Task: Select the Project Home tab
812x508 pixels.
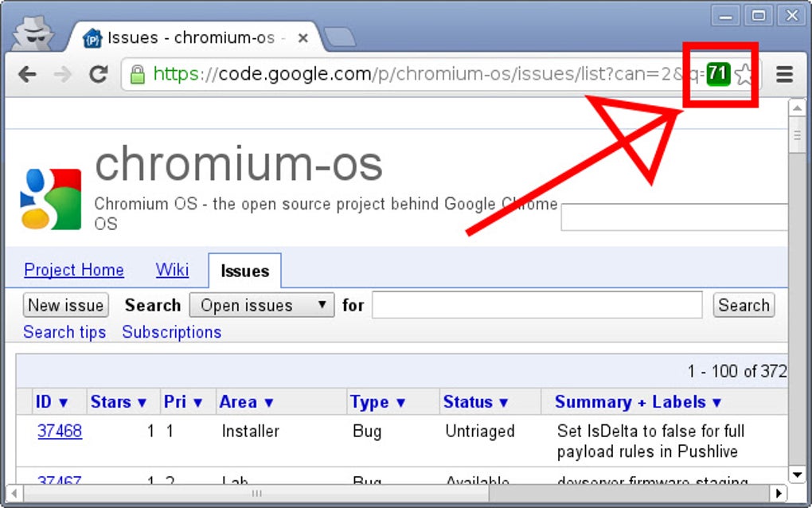Action: [73, 270]
